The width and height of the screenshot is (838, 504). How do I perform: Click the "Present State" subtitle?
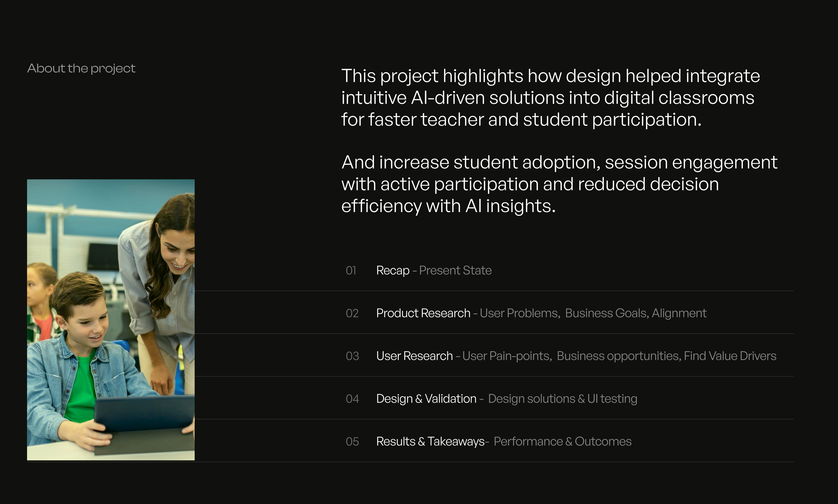coord(455,271)
